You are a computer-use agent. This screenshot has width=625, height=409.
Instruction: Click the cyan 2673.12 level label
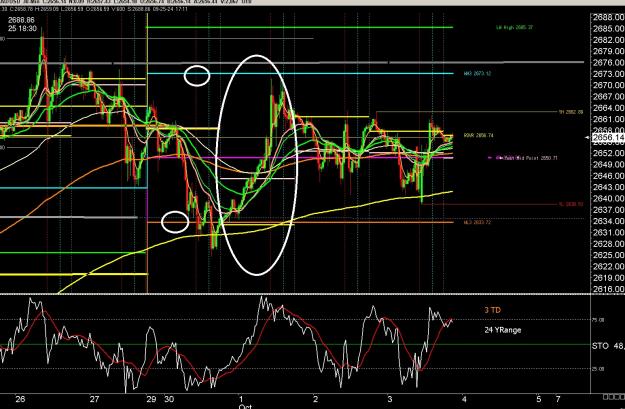(478, 73)
